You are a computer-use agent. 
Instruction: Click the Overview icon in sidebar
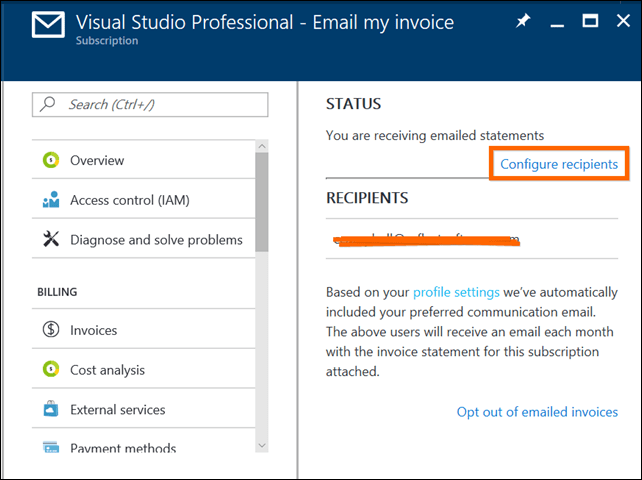point(50,160)
